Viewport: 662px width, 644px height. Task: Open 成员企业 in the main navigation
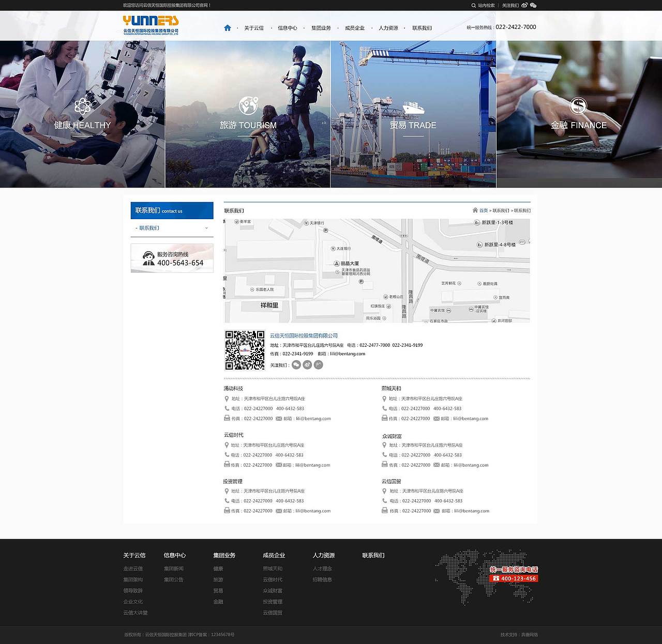pos(355,28)
